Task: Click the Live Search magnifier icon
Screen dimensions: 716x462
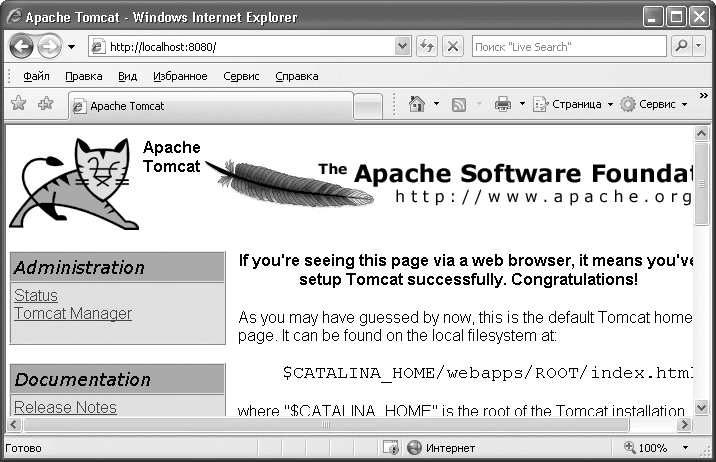Action: [x=681, y=47]
